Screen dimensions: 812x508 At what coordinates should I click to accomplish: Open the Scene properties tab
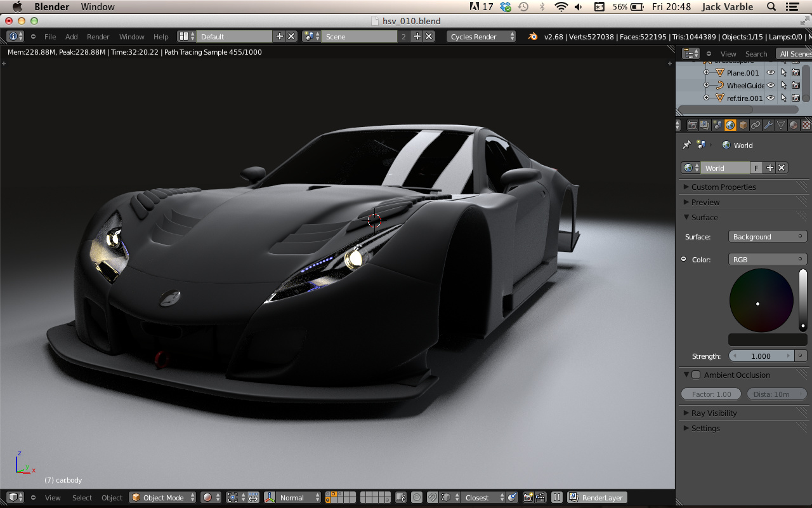(x=717, y=126)
